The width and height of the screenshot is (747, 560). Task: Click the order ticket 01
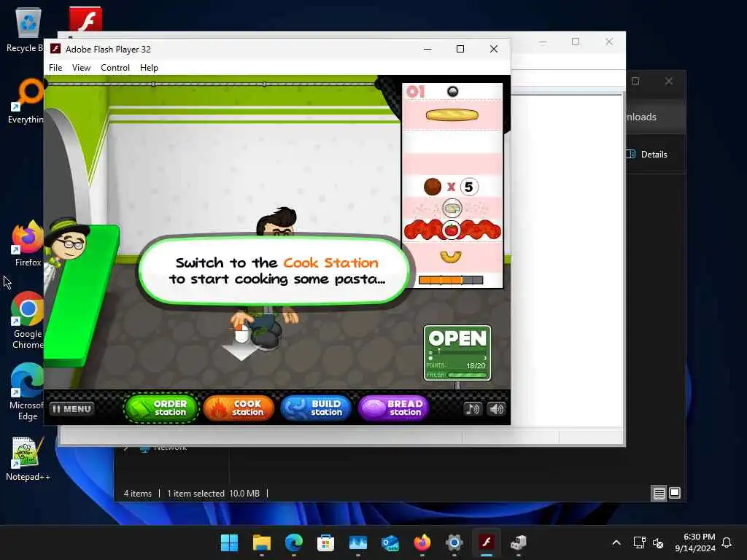[x=452, y=186]
